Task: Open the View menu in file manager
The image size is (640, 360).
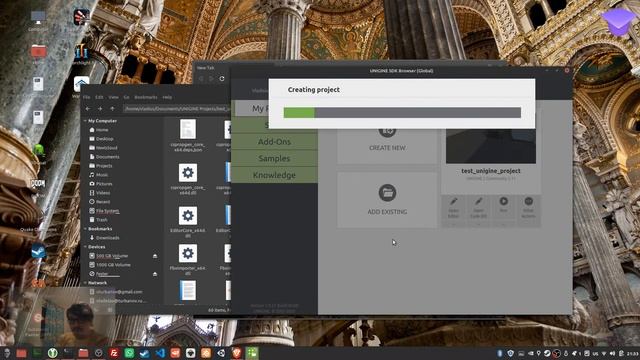Action: point(113,98)
